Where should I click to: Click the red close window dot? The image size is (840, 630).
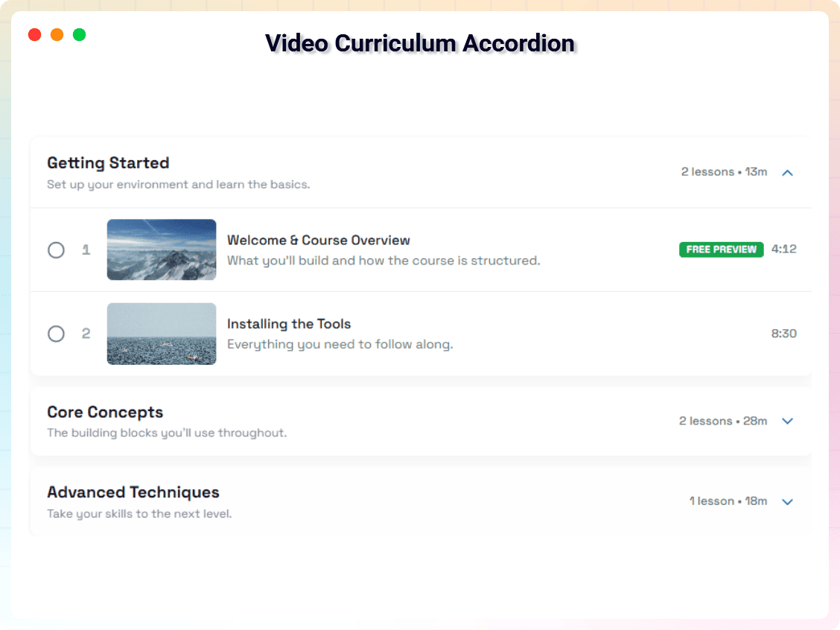35,35
